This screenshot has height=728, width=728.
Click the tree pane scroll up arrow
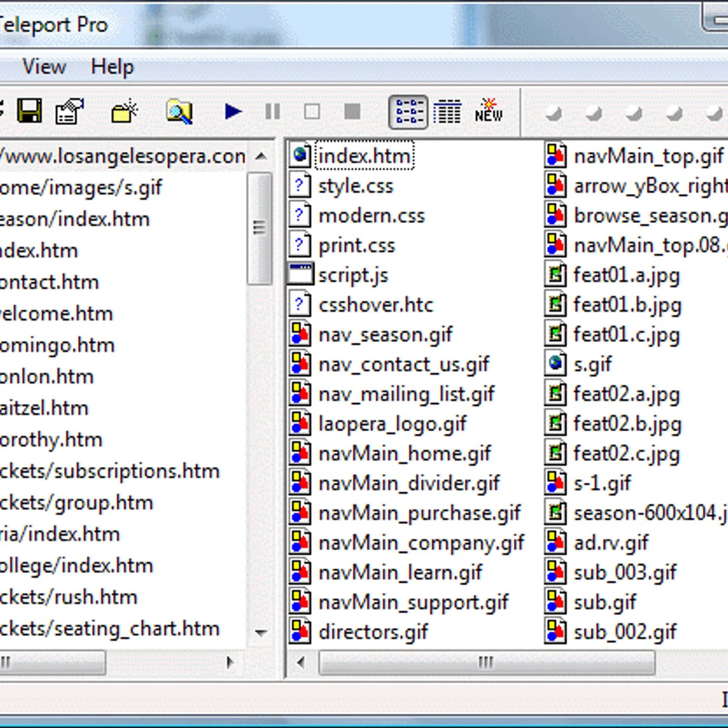click(x=261, y=157)
